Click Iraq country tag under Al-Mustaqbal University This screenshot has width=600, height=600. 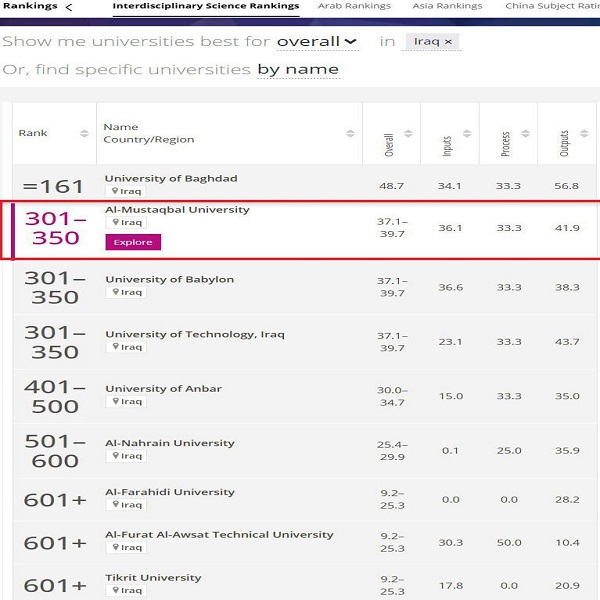(x=126, y=222)
